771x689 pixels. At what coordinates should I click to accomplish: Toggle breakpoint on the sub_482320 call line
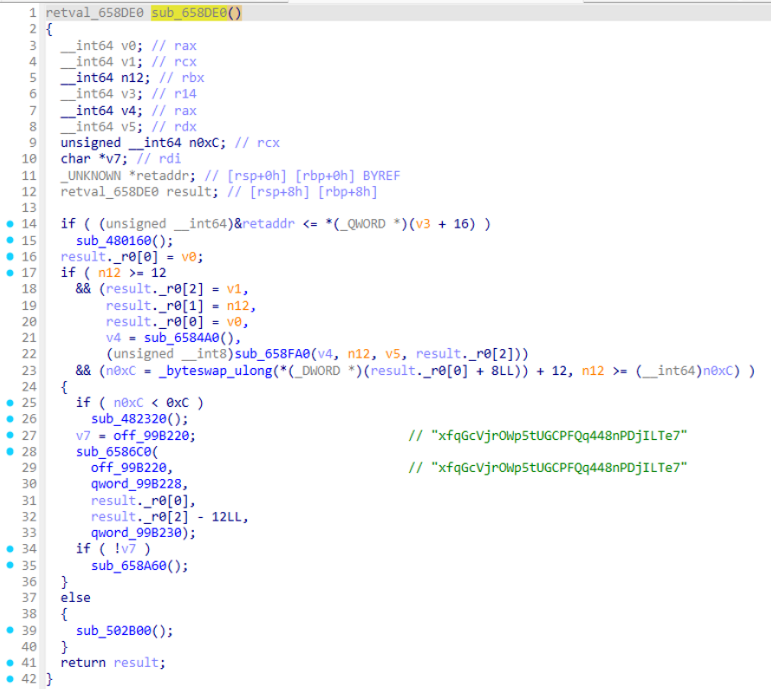pyautogui.click(x=11, y=419)
